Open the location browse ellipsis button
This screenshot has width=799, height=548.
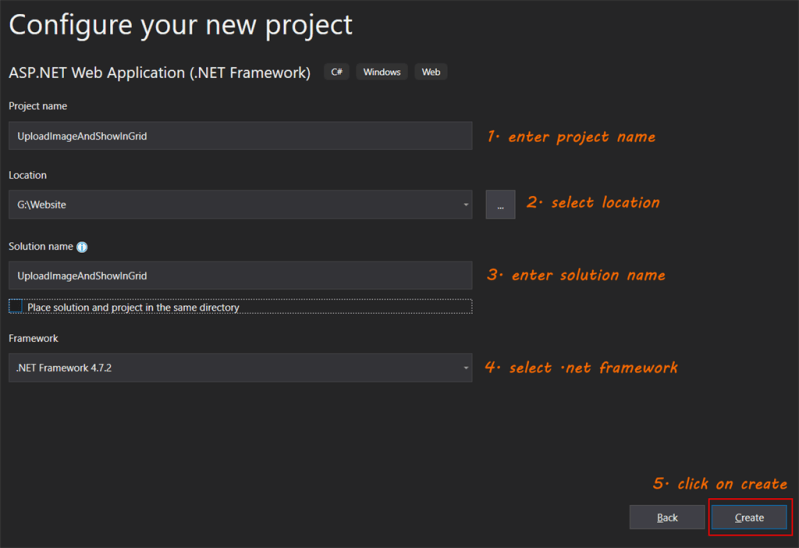[500, 204]
